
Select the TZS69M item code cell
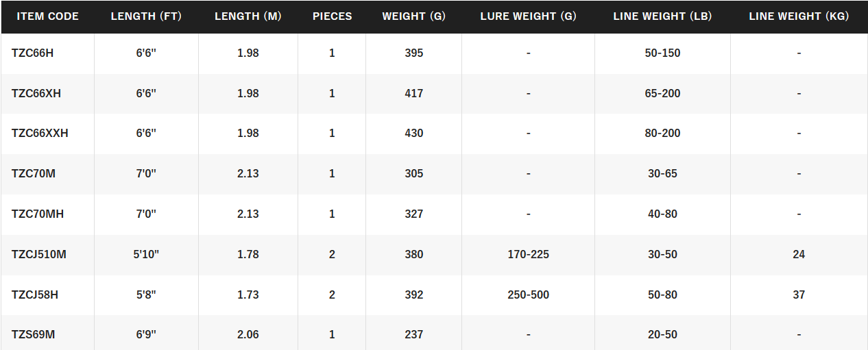(33, 334)
